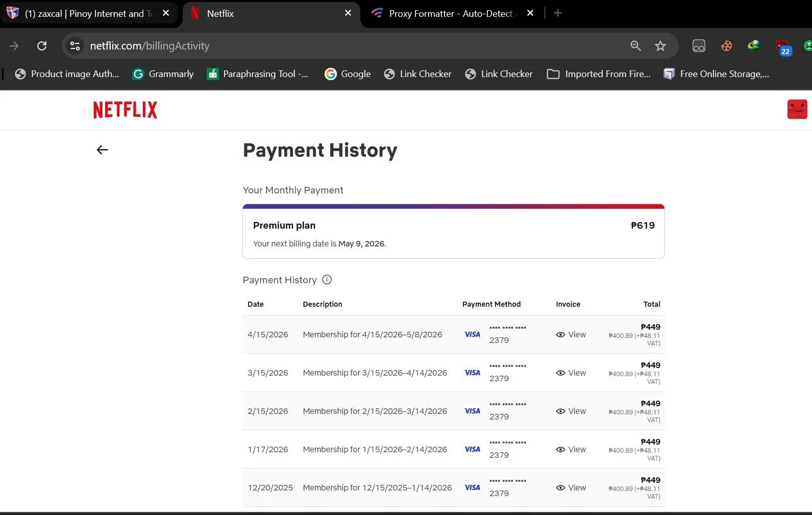
Task: Click the Visa logo in the 3/15/2026 row
Action: click(x=472, y=373)
